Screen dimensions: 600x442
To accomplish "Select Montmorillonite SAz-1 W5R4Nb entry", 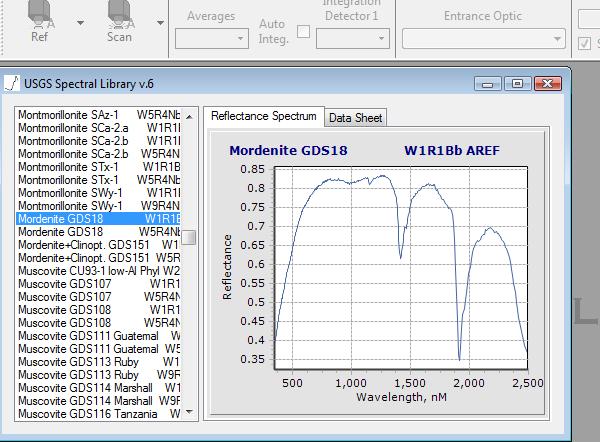I will [x=99, y=115].
